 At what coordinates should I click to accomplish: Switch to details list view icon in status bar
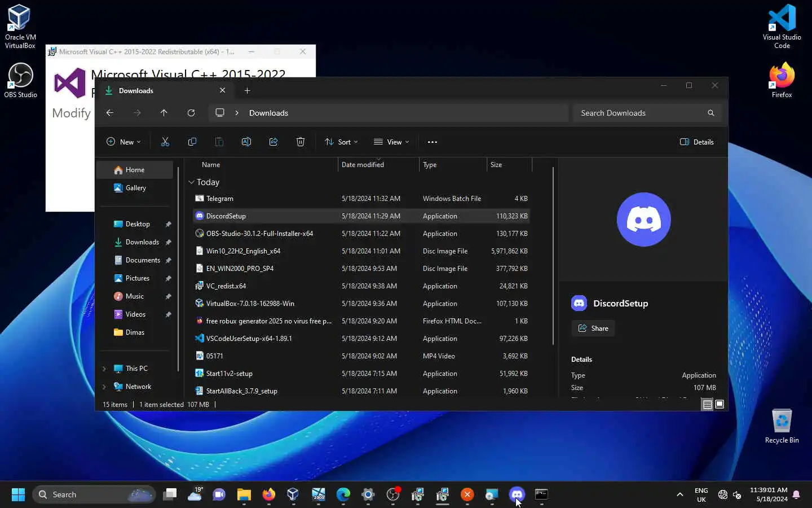click(x=707, y=404)
